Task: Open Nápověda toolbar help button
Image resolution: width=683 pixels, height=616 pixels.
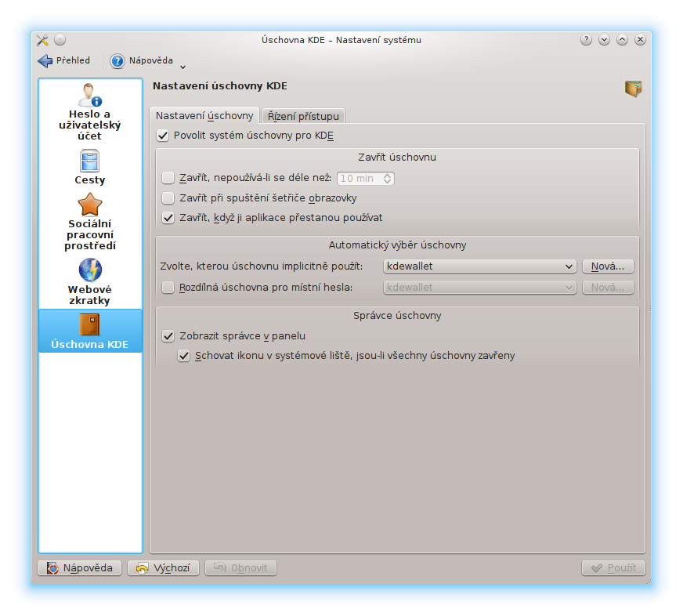Action: [142, 60]
